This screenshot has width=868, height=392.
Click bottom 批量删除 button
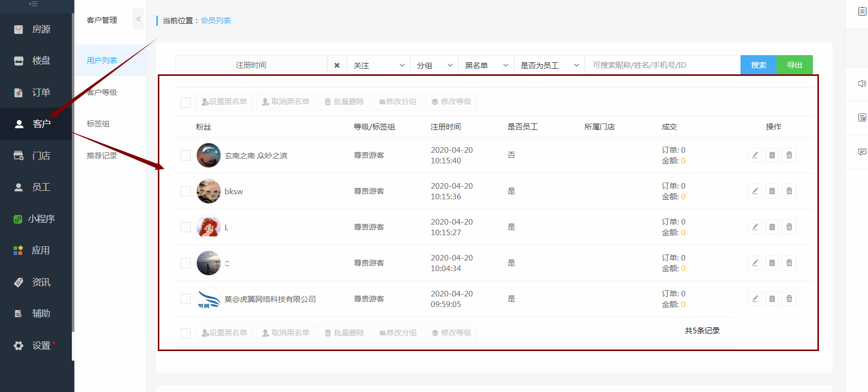(344, 333)
